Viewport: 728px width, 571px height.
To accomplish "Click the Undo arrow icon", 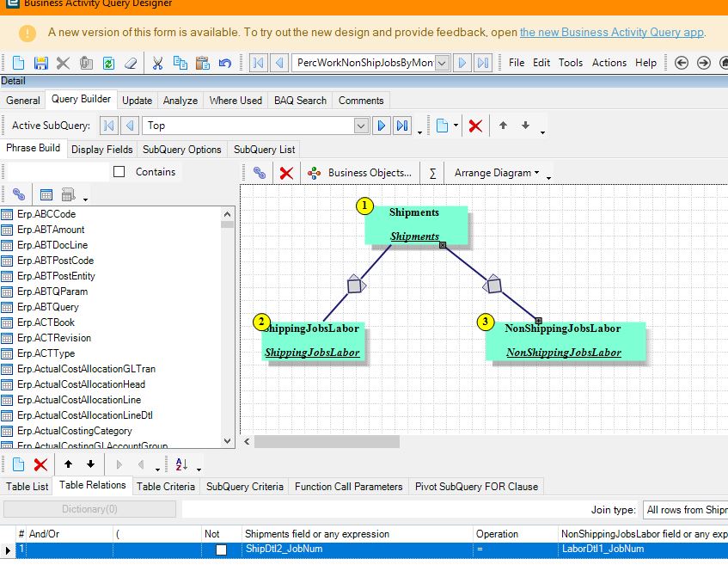I will pos(225,63).
